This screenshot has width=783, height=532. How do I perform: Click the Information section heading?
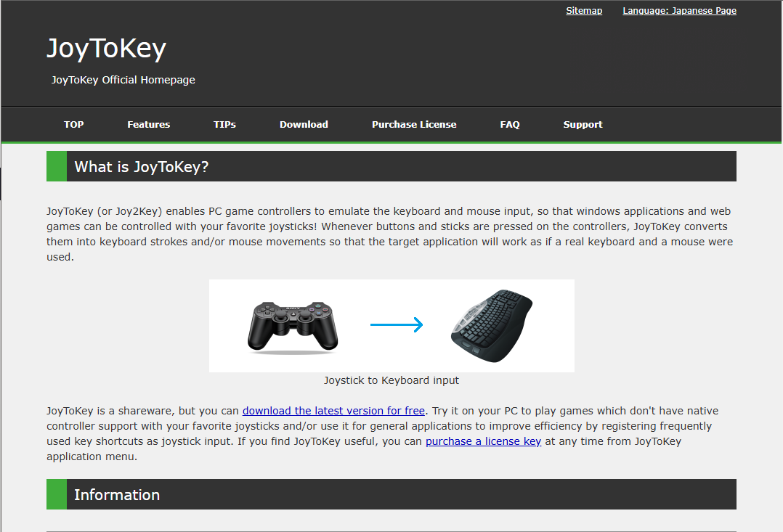tap(391, 494)
